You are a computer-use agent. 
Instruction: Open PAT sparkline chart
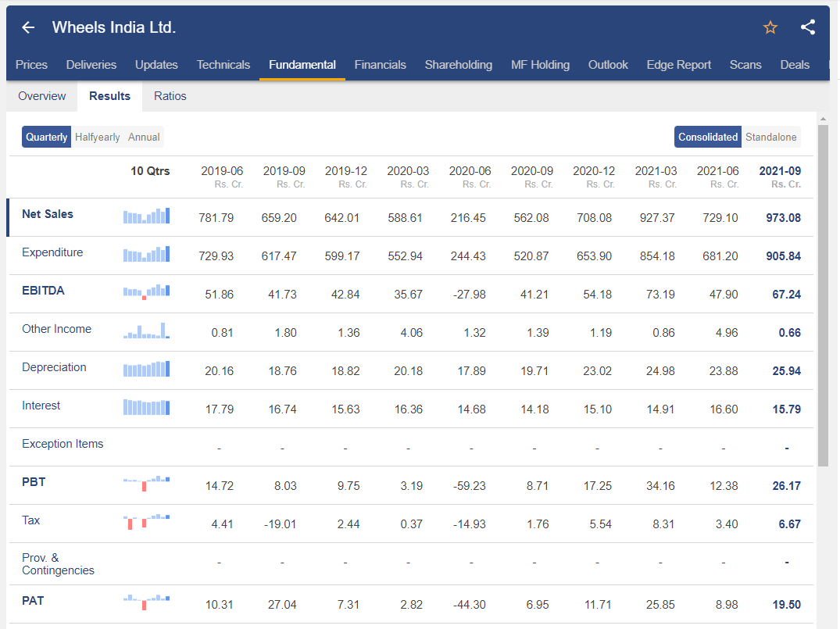click(146, 602)
